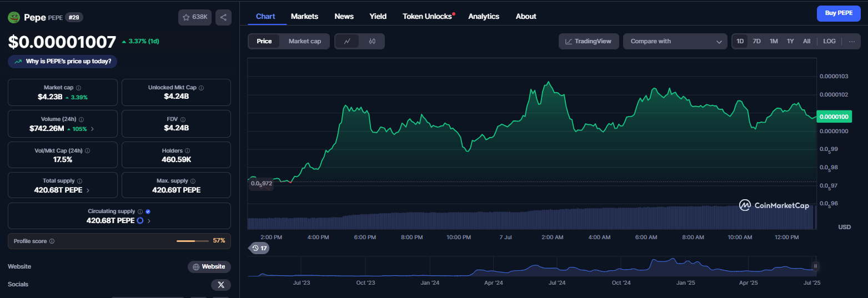868x298 pixels.
Task: Click the Holders info icon
Action: pos(187,150)
